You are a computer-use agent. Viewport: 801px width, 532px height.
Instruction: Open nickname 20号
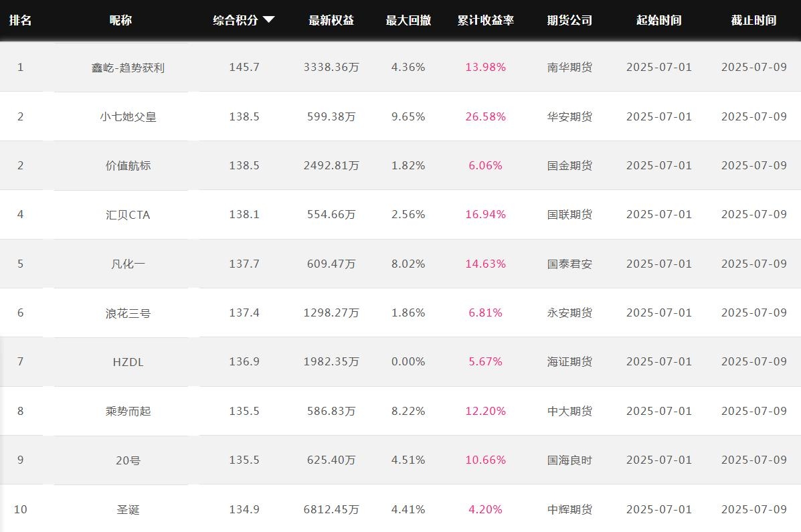pos(128,460)
